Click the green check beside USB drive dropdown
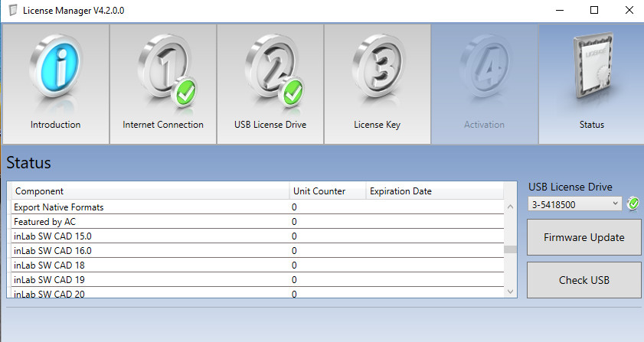644x342 pixels. click(x=633, y=204)
